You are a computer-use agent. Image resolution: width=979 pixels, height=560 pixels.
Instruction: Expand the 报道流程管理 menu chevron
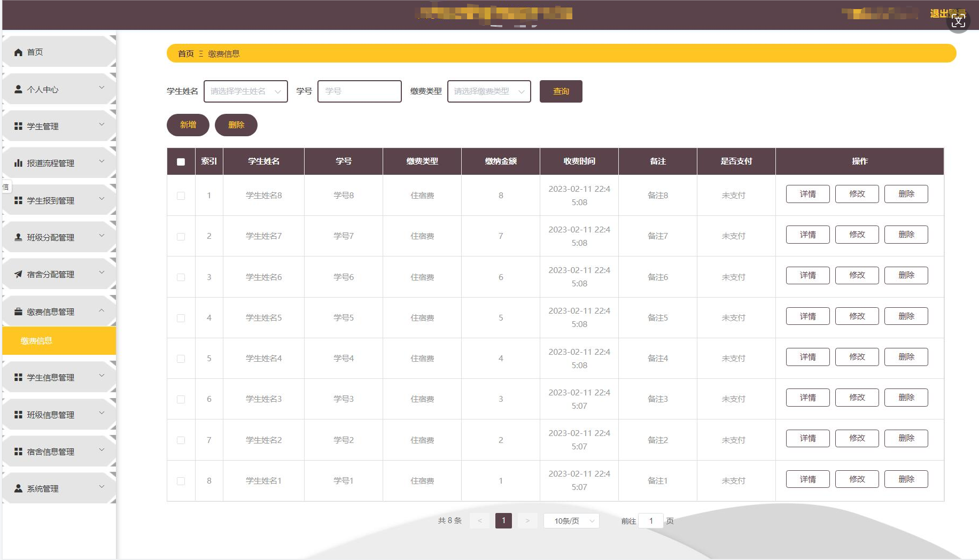pyautogui.click(x=102, y=161)
